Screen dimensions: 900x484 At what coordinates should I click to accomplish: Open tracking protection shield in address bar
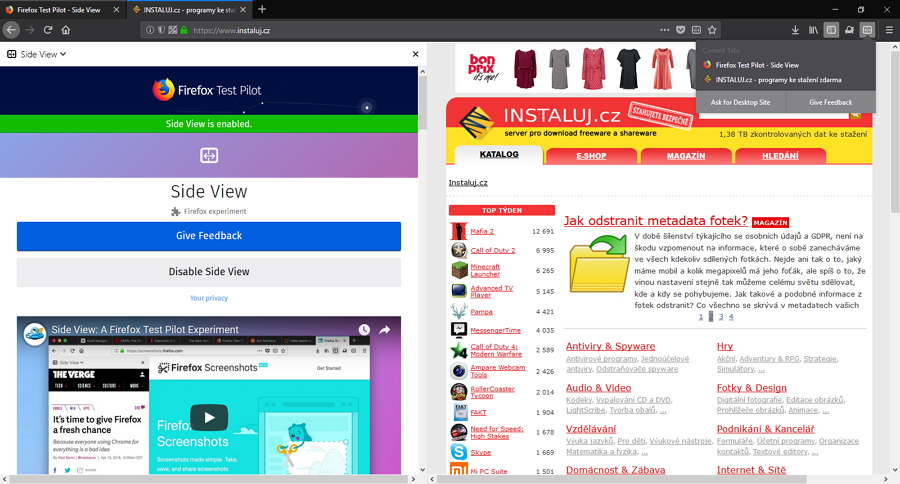[x=161, y=30]
